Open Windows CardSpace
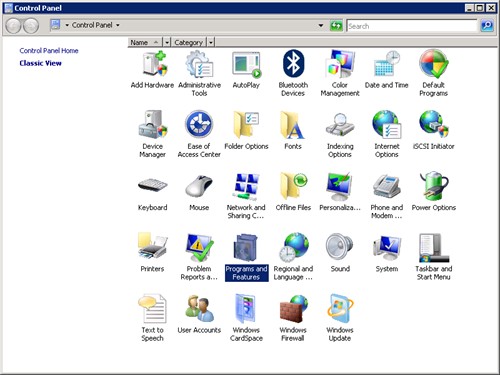 pos(246,318)
